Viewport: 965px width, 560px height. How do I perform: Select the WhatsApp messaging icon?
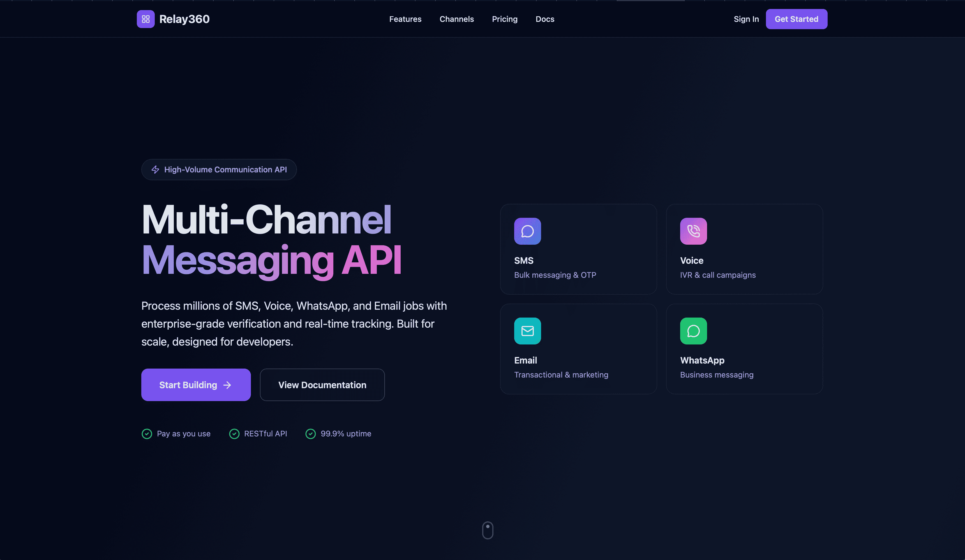click(694, 331)
